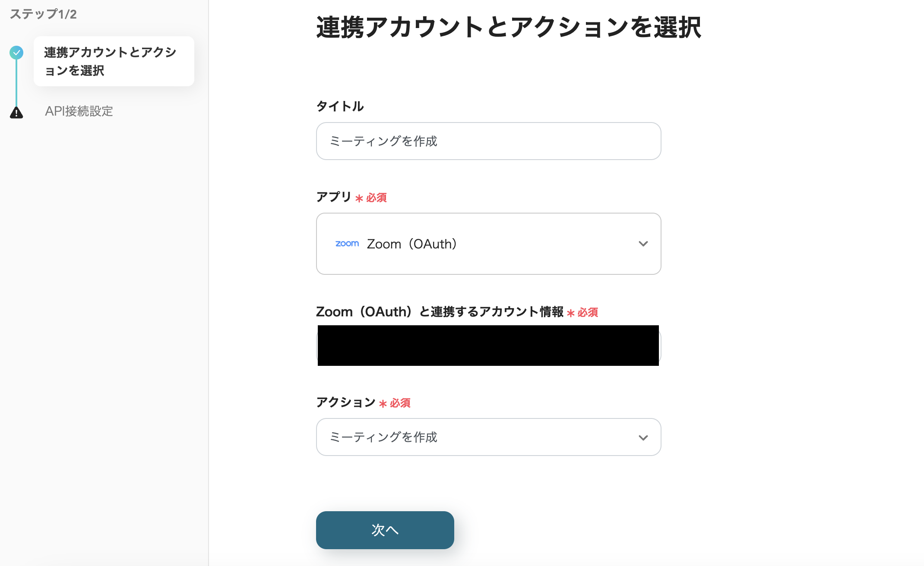
Task: Open the アプリ dropdown showing Zoom (OAuth)
Action: (488, 244)
